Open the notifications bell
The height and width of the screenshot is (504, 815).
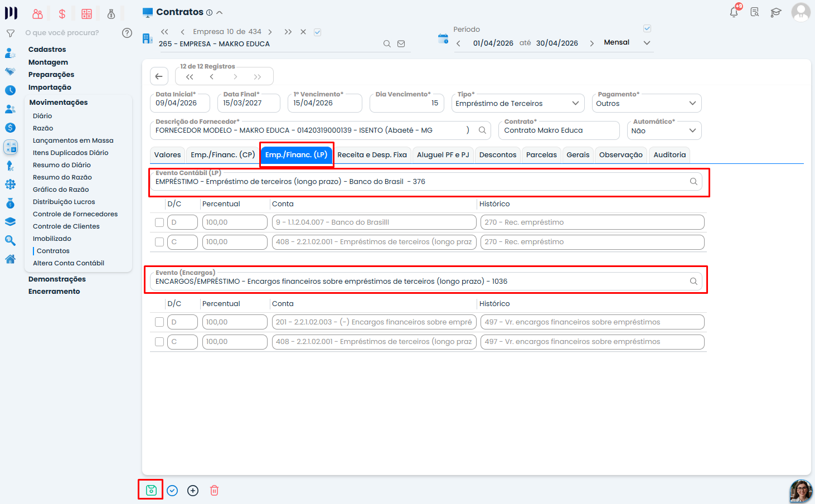pyautogui.click(x=734, y=12)
